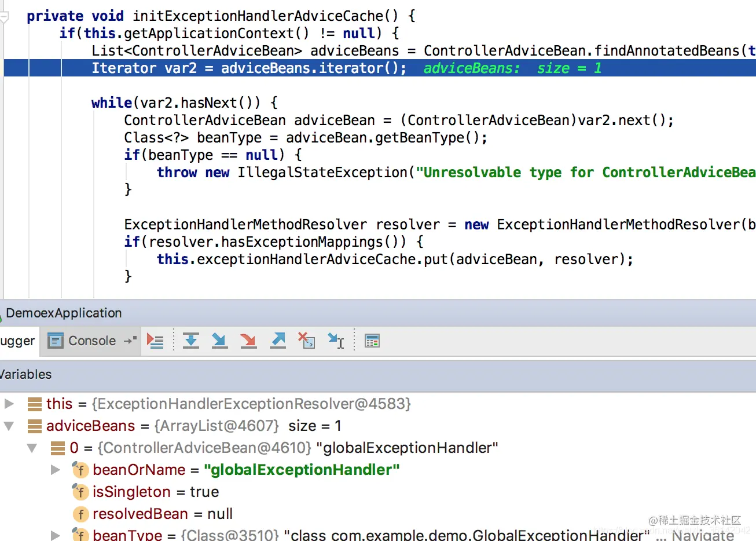This screenshot has width=756, height=541.
Task: Select the green "globalExceptionHandler" beanOrName value
Action: 302,470
